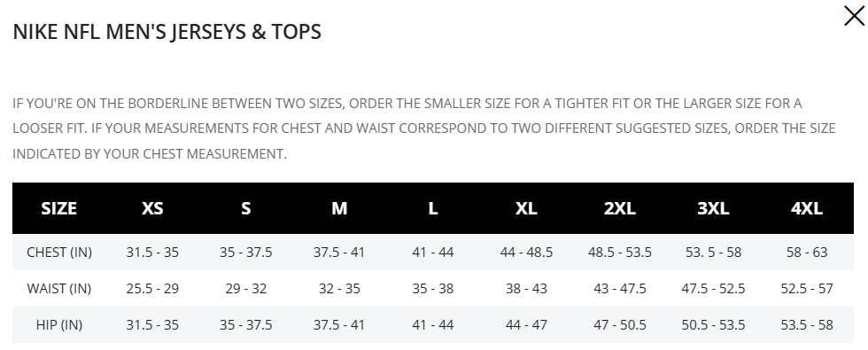Click the SIZE header cell
This screenshot has width=868, height=350.
click(x=58, y=209)
